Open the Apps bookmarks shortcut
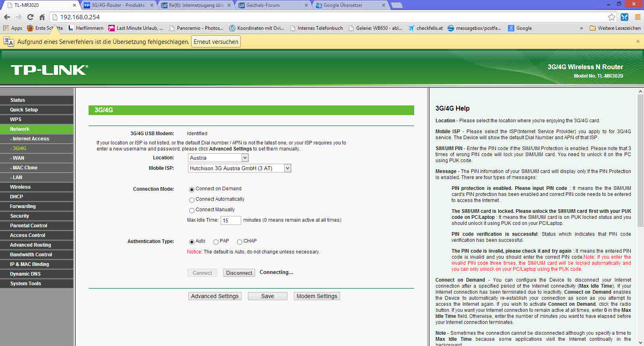The height and width of the screenshot is (346, 644). 12,28
